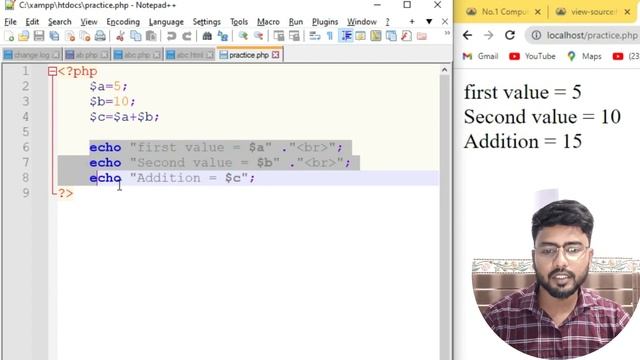Open the View menu
This screenshot has width=640, height=360.
(x=89, y=22)
